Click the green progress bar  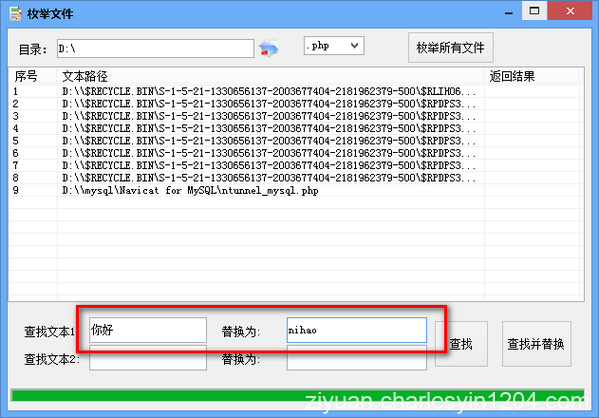pyautogui.click(x=298, y=396)
